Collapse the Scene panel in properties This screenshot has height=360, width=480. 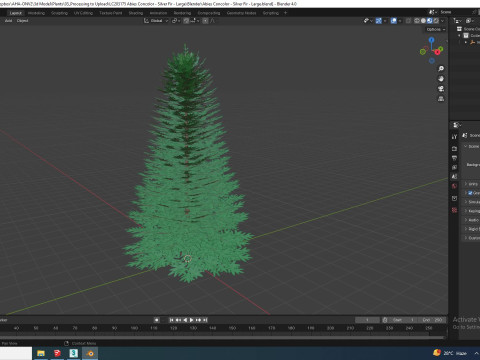pyautogui.click(x=466, y=146)
